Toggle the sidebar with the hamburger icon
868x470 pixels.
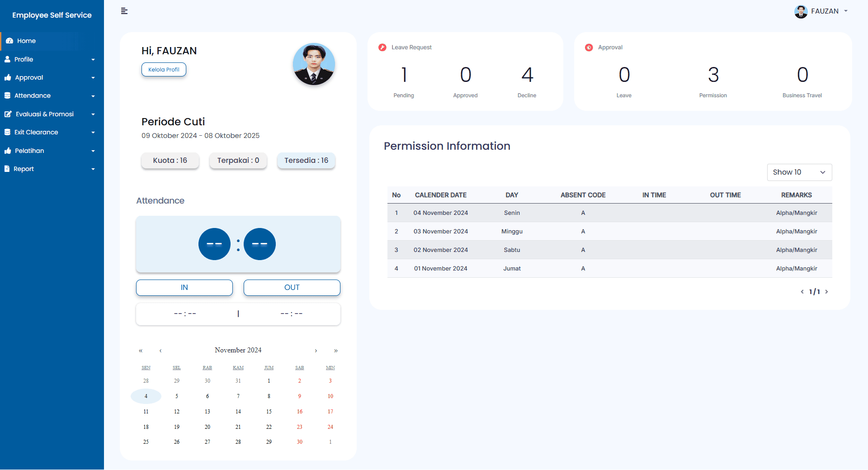click(x=124, y=11)
